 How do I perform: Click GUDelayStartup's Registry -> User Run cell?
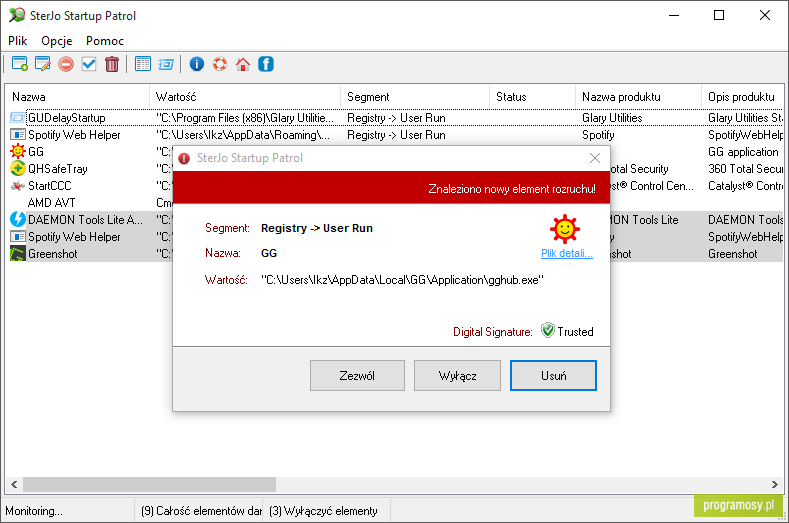[x=397, y=118]
